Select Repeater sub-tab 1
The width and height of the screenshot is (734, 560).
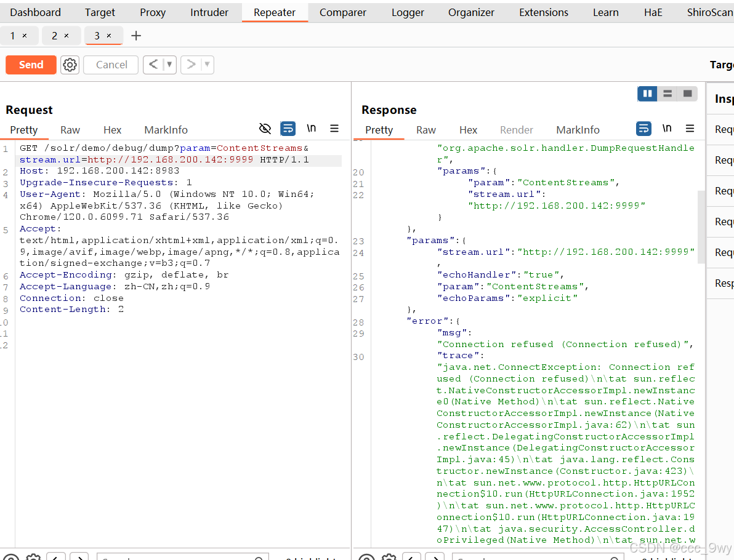[13, 36]
